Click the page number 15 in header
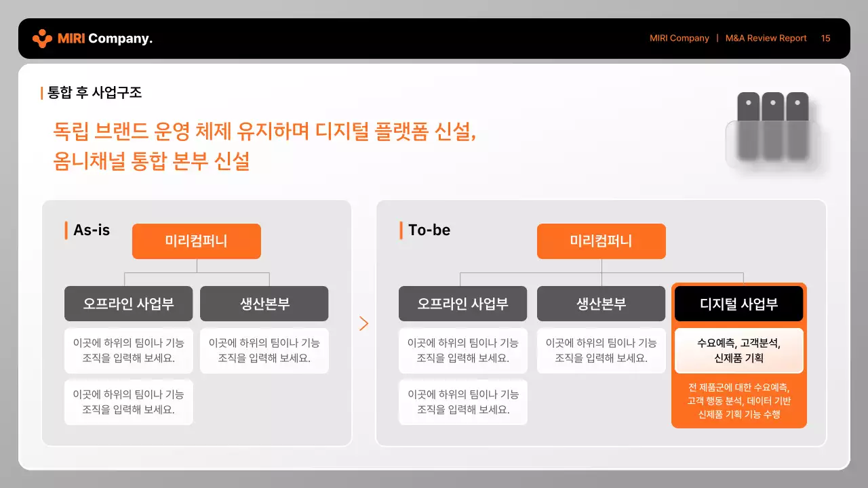Viewport: 868px width, 488px height. click(x=825, y=38)
